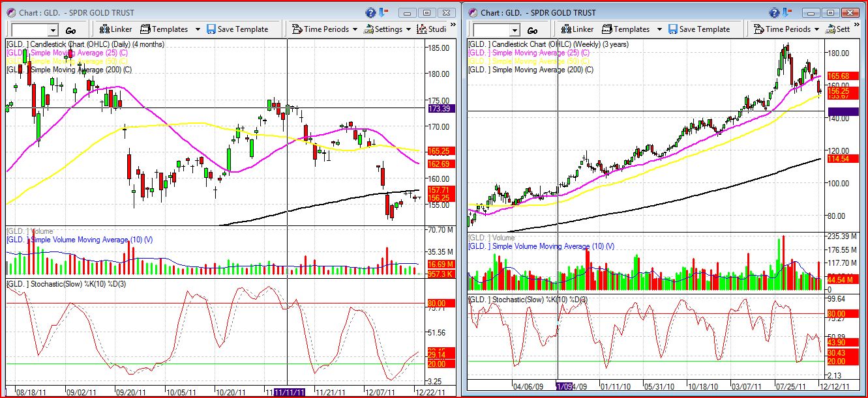The width and height of the screenshot is (868, 398).
Task: Click the blue help icon in the daily chart window
Action: 371,12
